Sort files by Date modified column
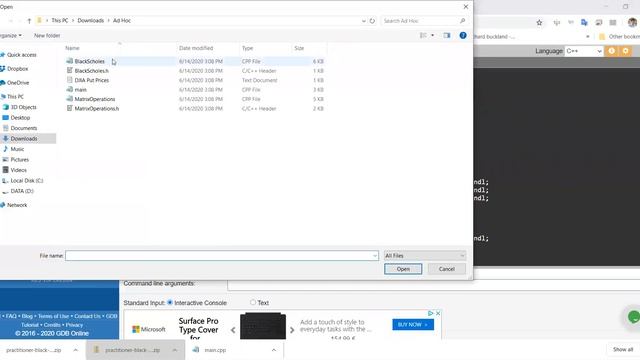 pos(196,48)
